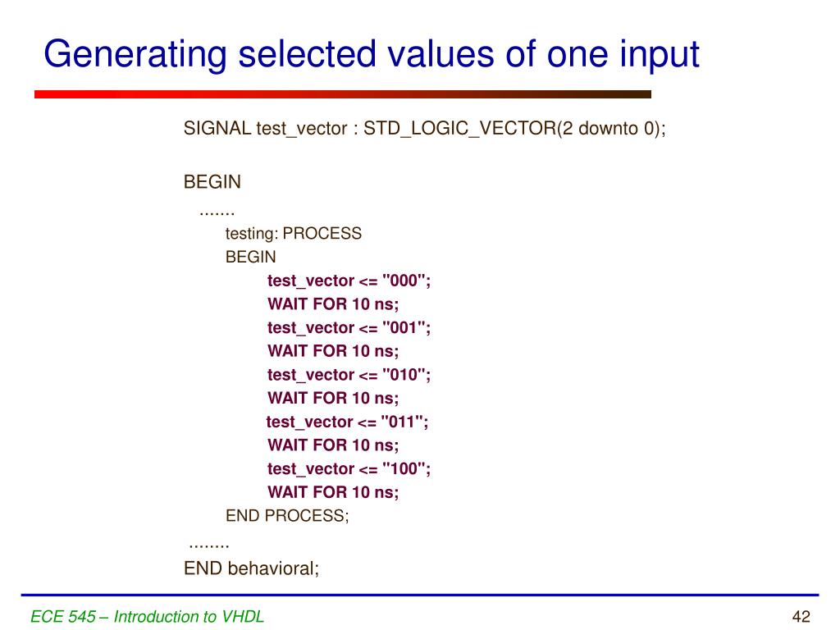
Task: Click the slide number 42
Action: [x=801, y=617]
